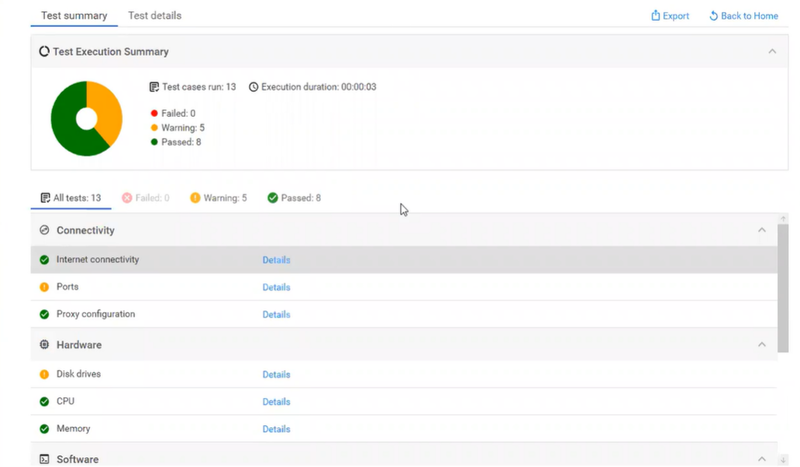This screenshot has width=800, height=467.
Task: Select the All tests: 13 filter
Action: coord(70,198)
